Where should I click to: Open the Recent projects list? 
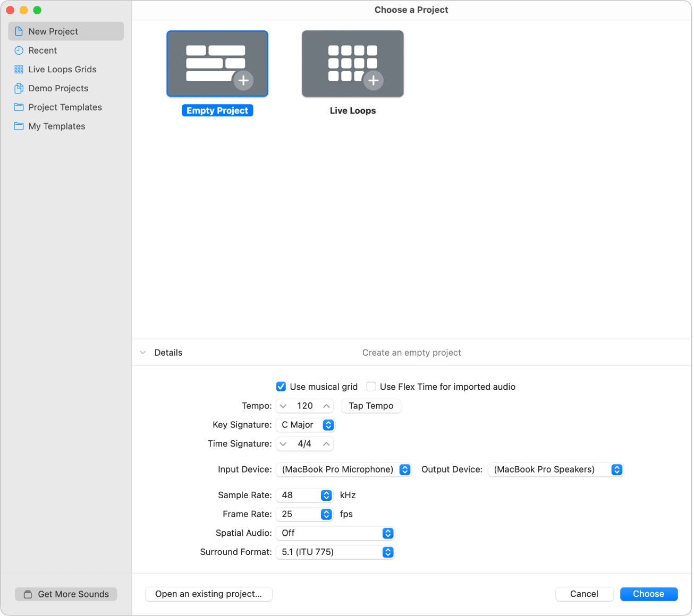66,50
